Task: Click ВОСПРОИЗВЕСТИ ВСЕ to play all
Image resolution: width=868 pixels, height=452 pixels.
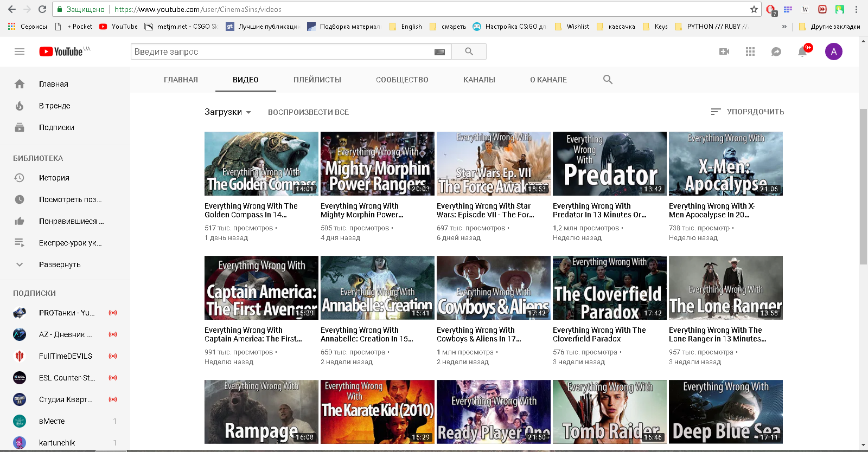Action: coord(308,112)
